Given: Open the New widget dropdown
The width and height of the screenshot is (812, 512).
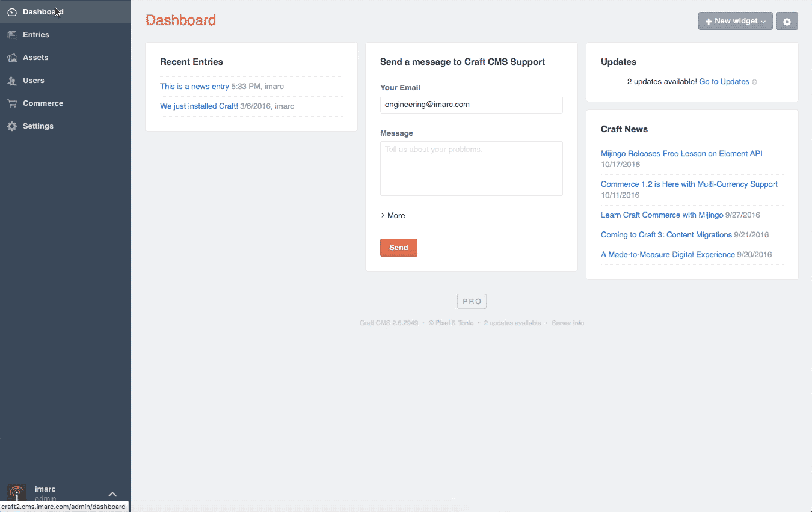Looking at the screenshot, I should [735, 21].
